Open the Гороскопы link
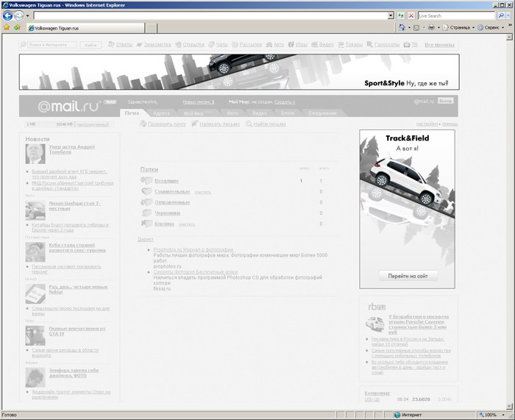The width and height of the screenshot is (515, 420). pos(387,45)
